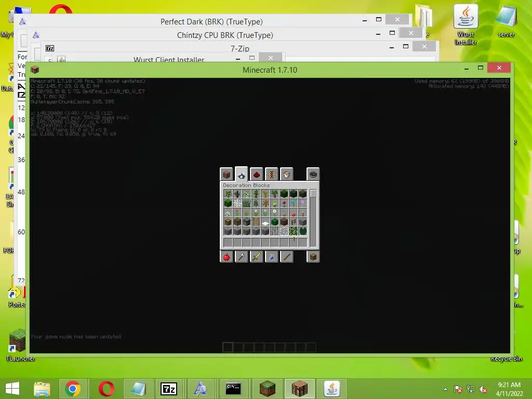Switch to the Java taskbar button
This screenshot has height=399, width=532.
click(x=331, y=389)
